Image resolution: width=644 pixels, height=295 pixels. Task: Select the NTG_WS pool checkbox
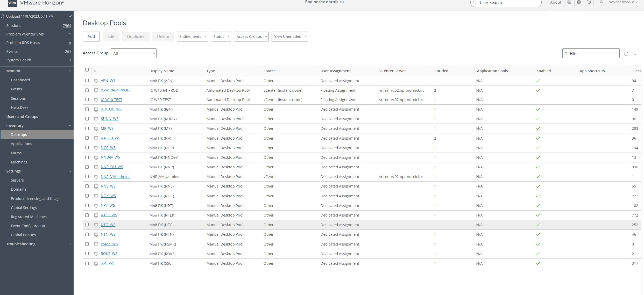[x=87, y=225]
